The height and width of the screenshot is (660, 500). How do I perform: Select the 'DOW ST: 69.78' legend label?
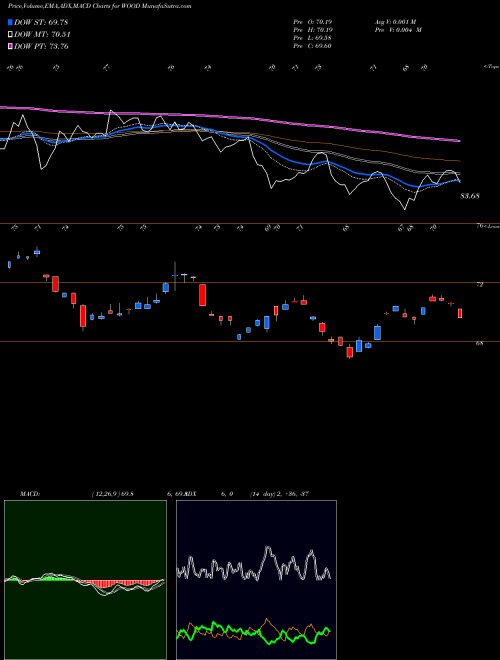click(41, 23)
